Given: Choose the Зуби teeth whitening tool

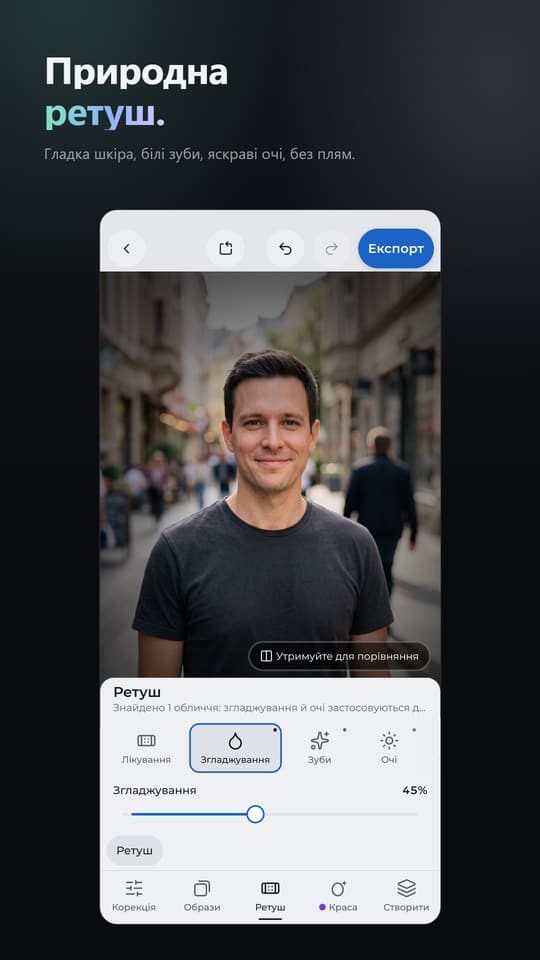Looking at the screenshot, I should 320,748.
